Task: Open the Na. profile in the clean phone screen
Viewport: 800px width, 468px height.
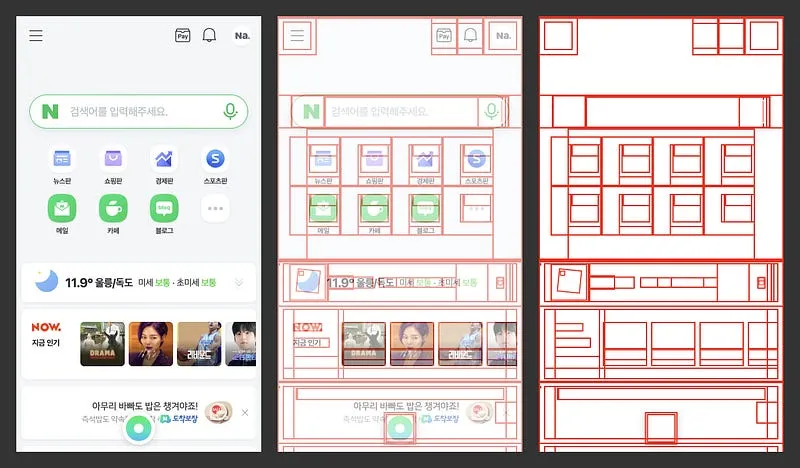Action: pyautogui.click(x=242, y=36)
